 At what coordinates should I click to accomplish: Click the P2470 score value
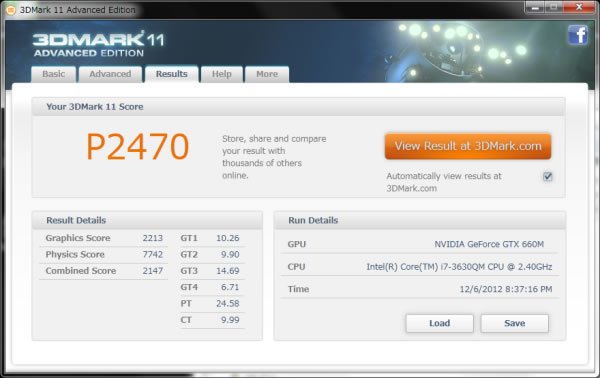[x=138, y=146]
